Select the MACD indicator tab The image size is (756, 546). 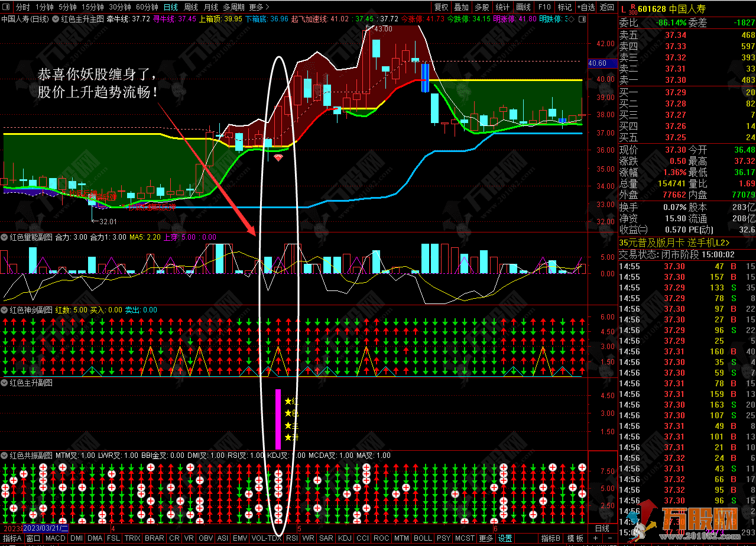tap(56, 539)
